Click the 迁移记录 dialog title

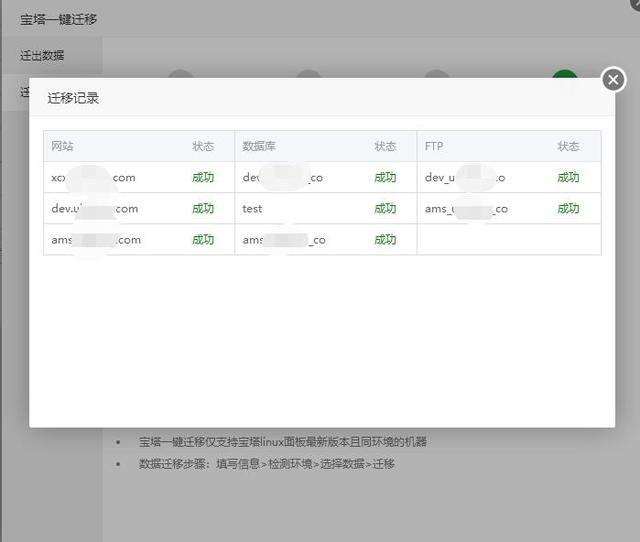73,98
